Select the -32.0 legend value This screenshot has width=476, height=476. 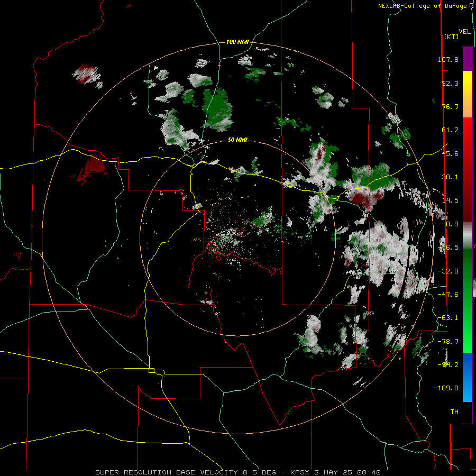pyautogui.click(x=448, y=271)
